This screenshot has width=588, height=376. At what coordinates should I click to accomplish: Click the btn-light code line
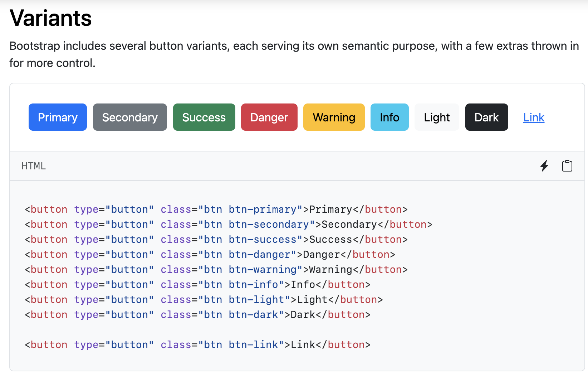[204, 300]
